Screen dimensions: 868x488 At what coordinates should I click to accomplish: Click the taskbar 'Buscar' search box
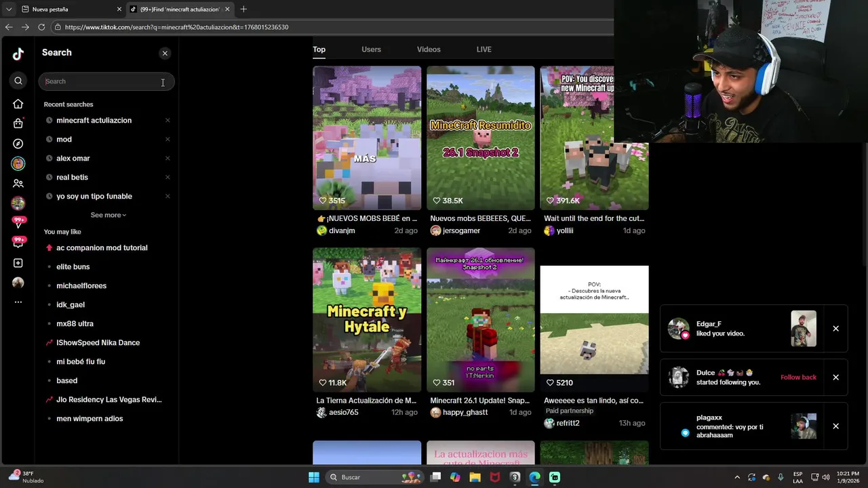click(373, 477)
